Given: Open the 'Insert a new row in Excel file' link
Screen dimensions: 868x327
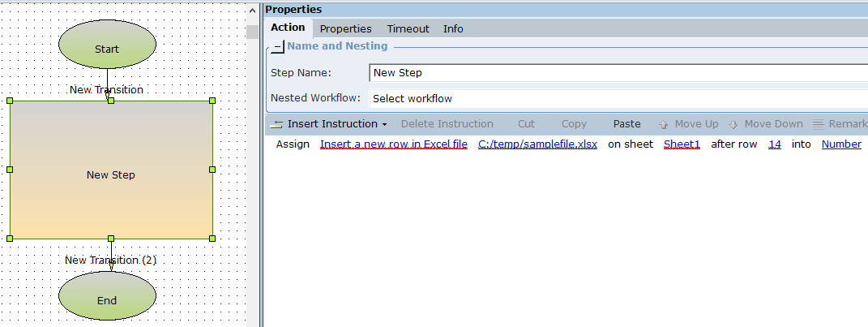Looking at the screenshot, I should click(393, 144).
